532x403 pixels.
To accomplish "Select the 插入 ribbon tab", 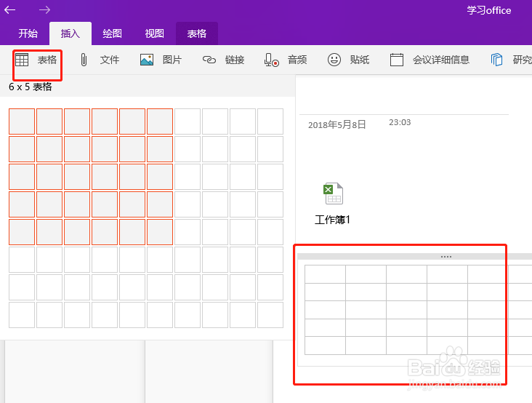I will [70, 33].
